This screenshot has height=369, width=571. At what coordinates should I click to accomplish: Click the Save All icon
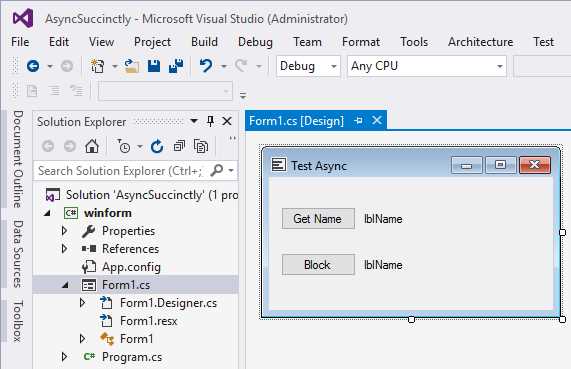click(176, 66)
